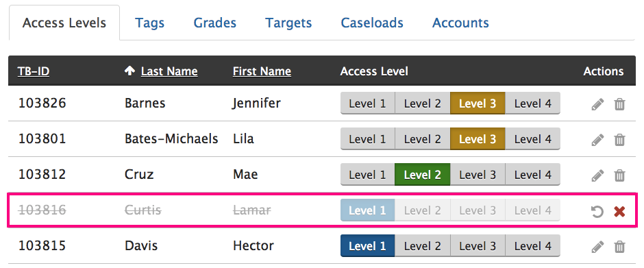Trash icon for Bates-Michaels row
Viewport: 644px width, 268px height.
point(619,140)
